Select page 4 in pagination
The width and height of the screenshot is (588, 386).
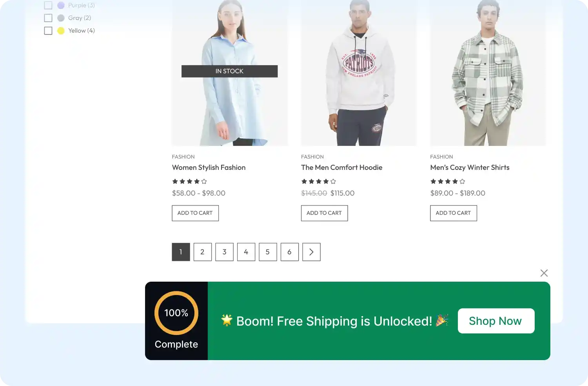tap(246, 252)
